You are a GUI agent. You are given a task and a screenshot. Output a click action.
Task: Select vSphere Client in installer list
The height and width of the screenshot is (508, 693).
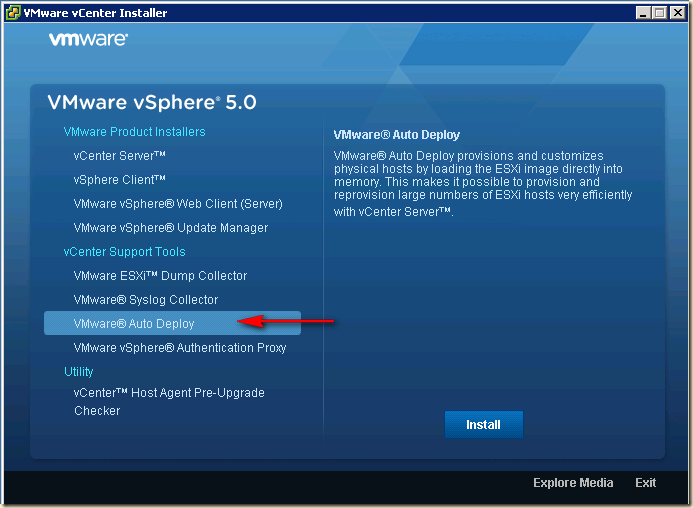[119, 180]
